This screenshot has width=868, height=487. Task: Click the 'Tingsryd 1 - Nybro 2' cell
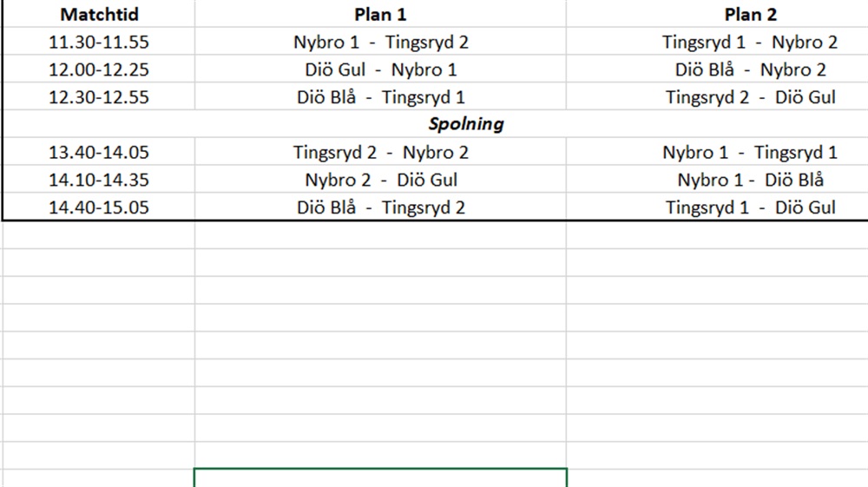point(750,42)
